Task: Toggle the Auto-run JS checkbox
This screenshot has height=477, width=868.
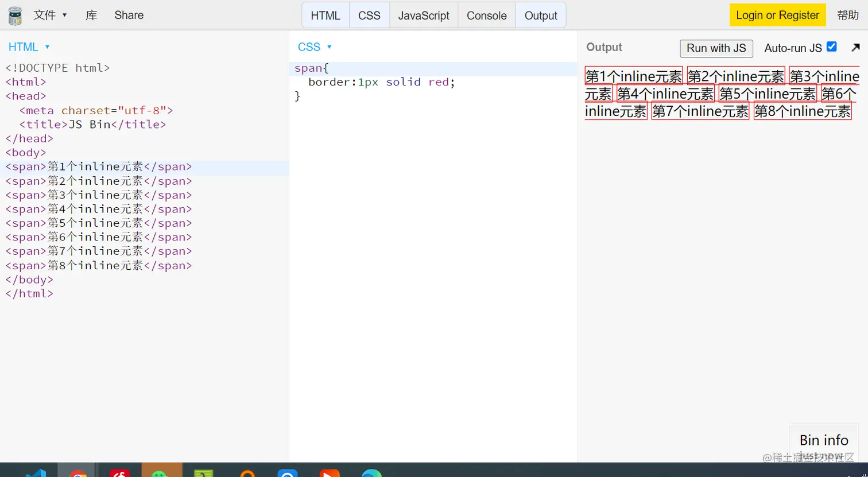Action: point(831,47)
